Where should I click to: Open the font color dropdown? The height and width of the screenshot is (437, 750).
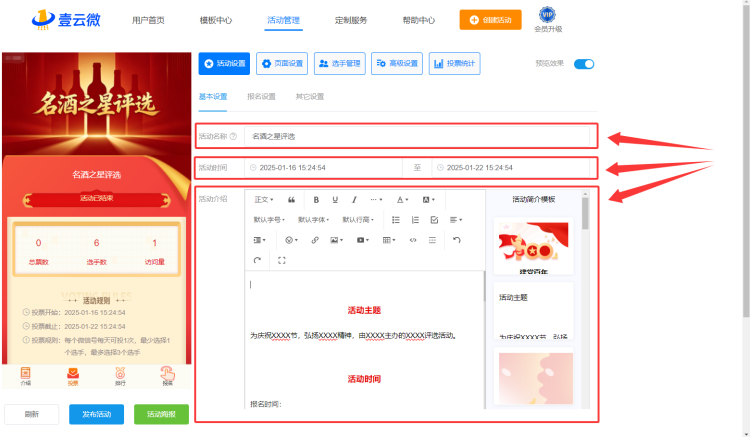pyautogui.click(x=403, y=200)
